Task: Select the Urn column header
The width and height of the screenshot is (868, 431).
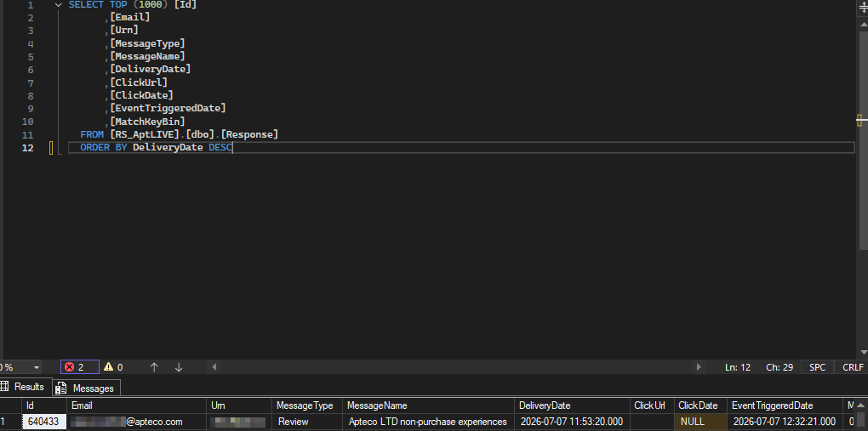Action: coord(239,405)
